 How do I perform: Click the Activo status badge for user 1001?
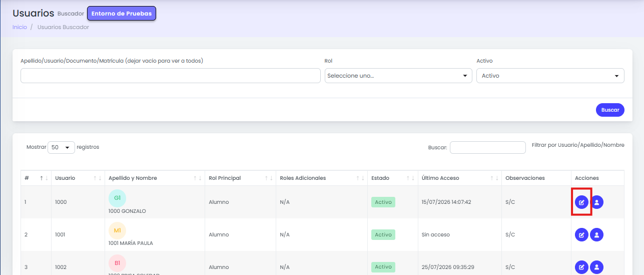coord(383,234)
